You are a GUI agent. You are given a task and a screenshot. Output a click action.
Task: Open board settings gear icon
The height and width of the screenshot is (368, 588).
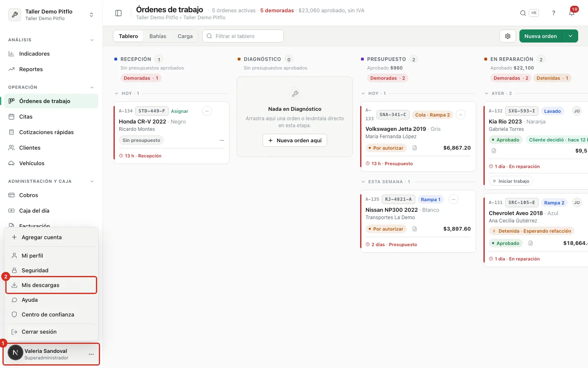508,36
